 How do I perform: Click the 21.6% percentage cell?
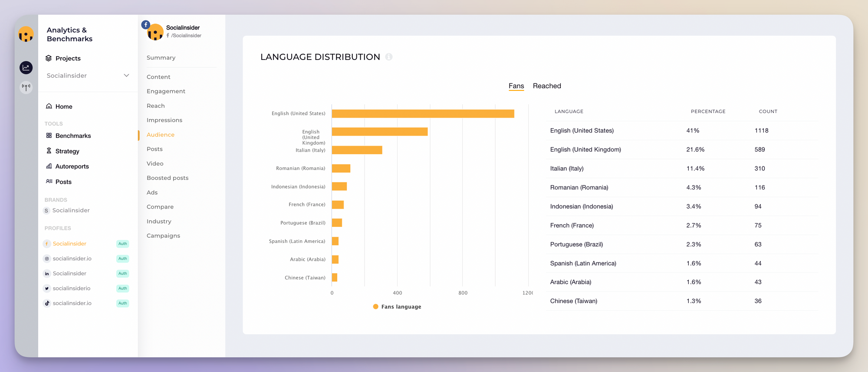point(695,149)
